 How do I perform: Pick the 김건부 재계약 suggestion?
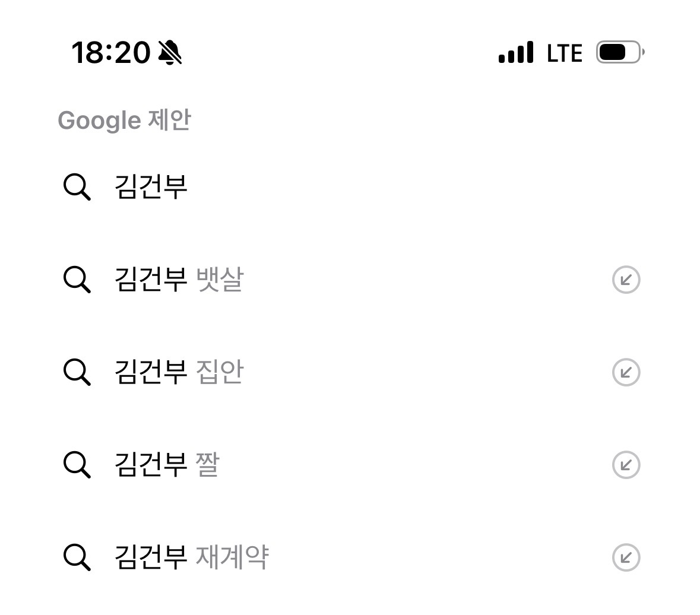[191, 557]
